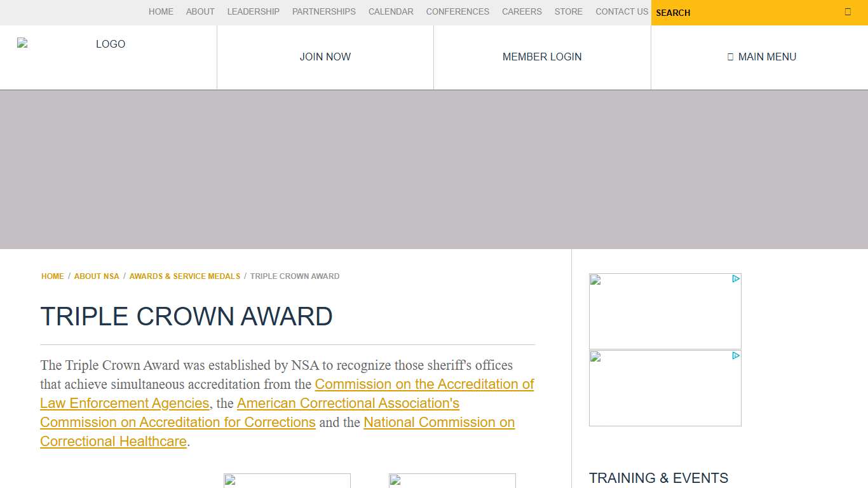Open the AWARDS & SERVICE MEDALS breadcrumb
This screenshot has width=868, height=488.
pyautogui.click(x=184, y=276)
